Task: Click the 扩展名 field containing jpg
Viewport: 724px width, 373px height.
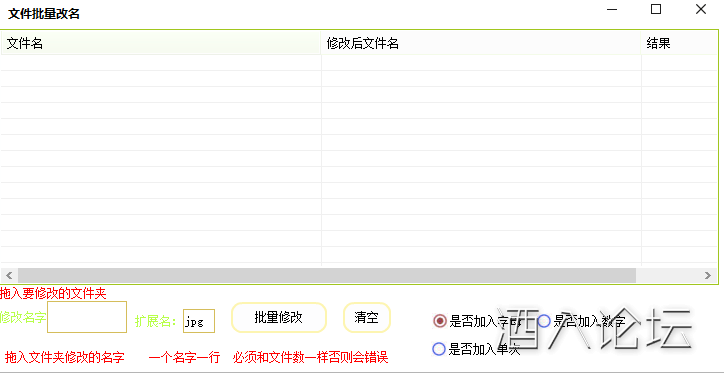Action: pyautogui.click(x=199, y=321)
